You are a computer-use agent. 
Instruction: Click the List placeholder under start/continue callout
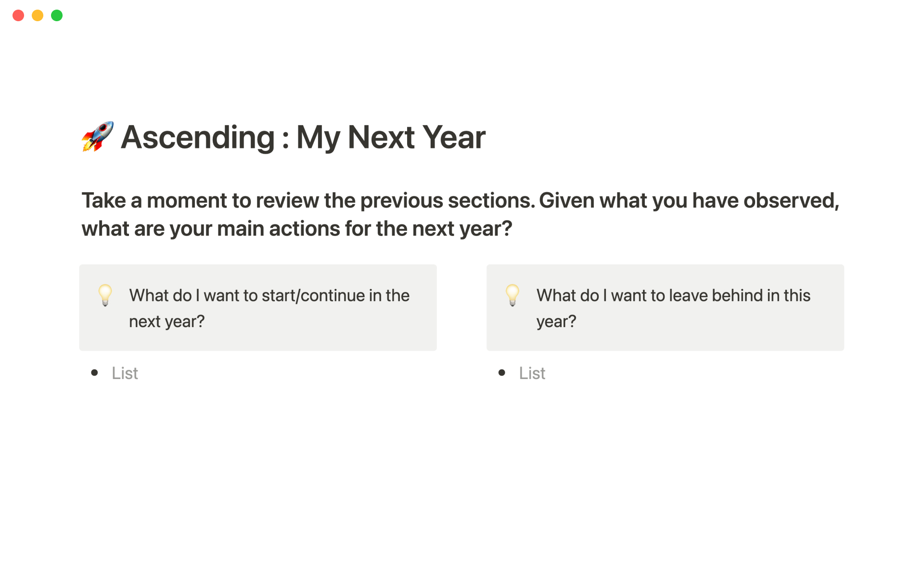click(x=125, y=373)
